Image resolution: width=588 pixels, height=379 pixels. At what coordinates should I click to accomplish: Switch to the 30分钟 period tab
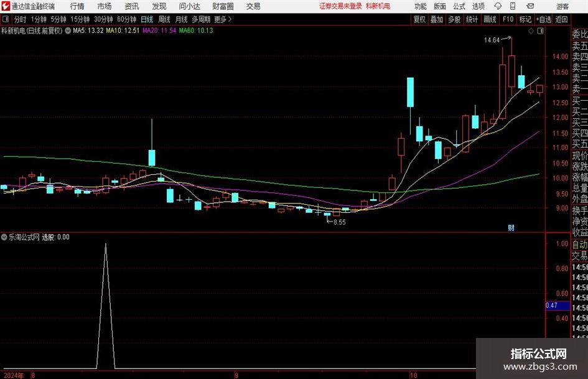tap(103, 19)
